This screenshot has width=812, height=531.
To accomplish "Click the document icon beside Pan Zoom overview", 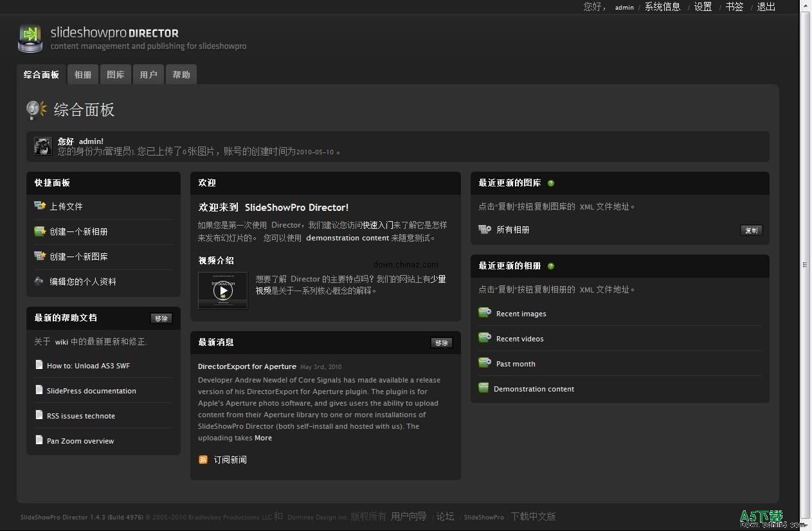I will tap(39, 440).
